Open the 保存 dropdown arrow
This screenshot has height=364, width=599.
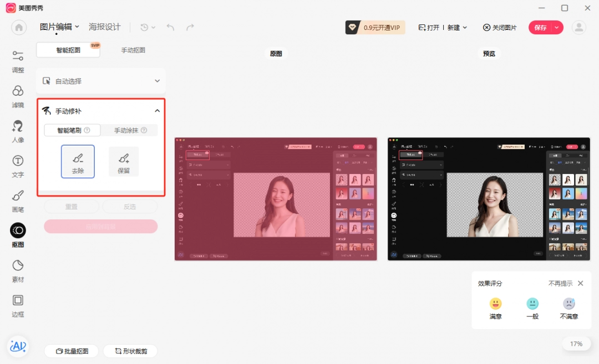(x=557, y=28)
